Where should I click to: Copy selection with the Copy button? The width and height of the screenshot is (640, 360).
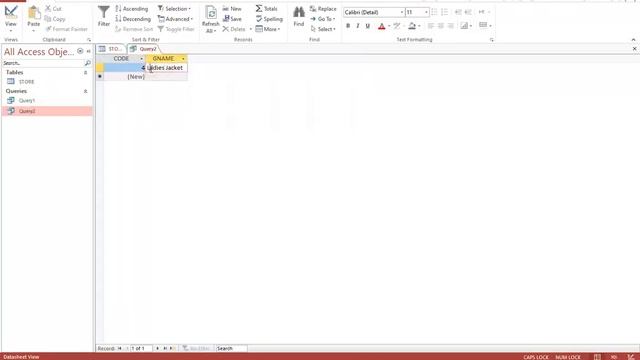click(55, 19)
